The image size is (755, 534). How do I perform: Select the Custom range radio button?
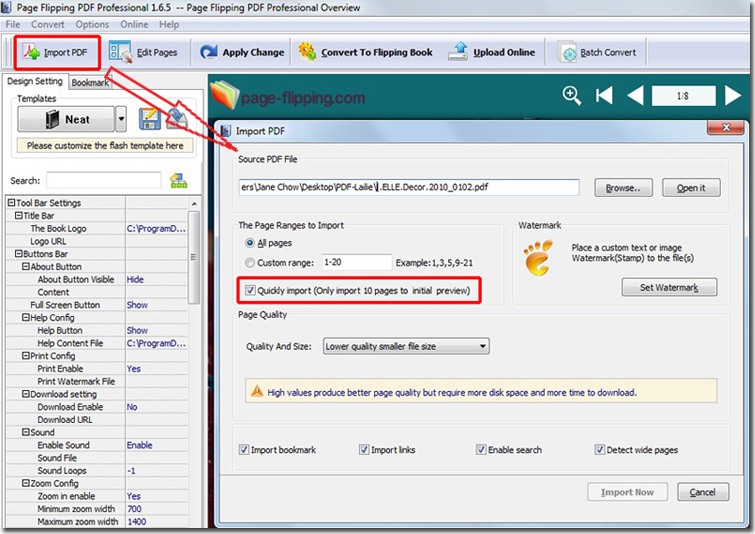249,262
